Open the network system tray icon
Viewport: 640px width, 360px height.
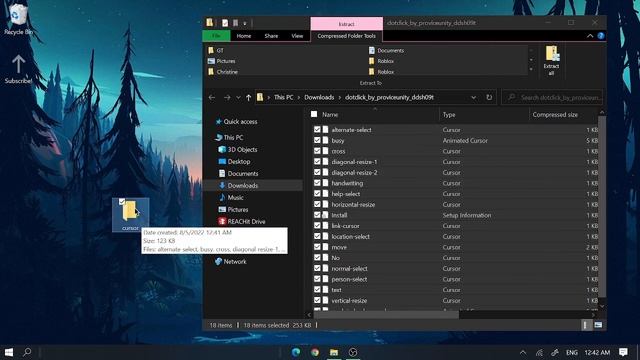[540, 352]
